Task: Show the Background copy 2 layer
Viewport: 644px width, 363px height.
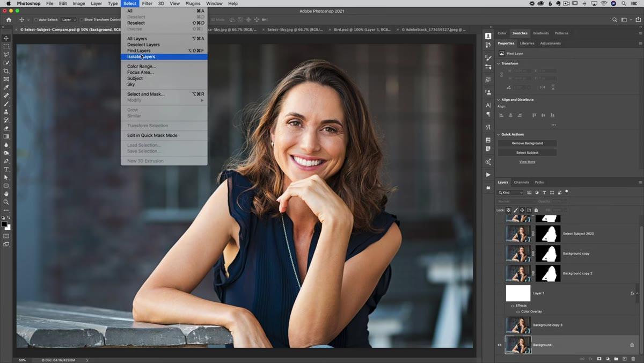Action: 500,273
